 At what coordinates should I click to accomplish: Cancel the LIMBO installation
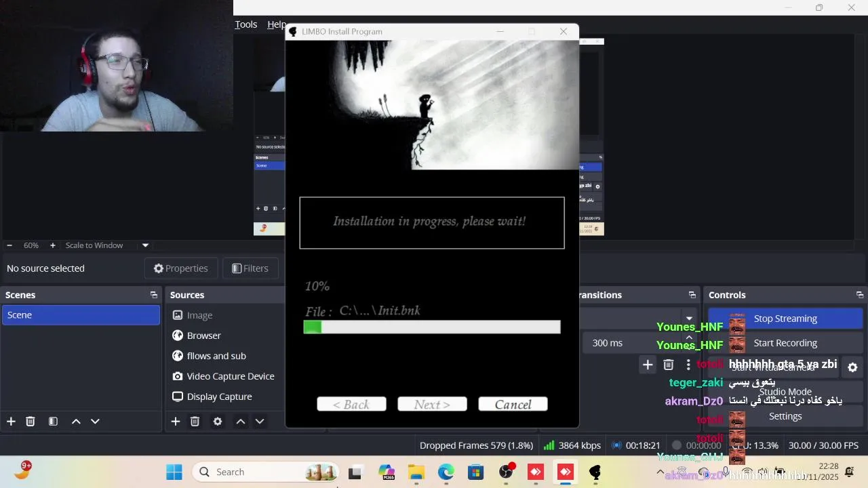tap(513, 405)
